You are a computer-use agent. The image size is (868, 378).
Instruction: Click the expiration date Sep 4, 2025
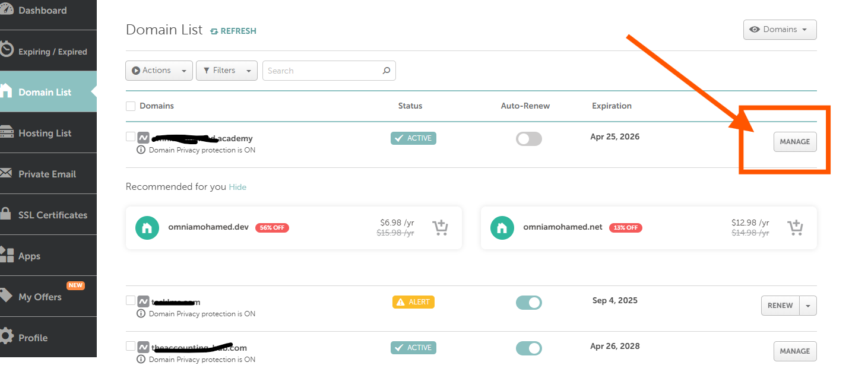click(615, 300)
